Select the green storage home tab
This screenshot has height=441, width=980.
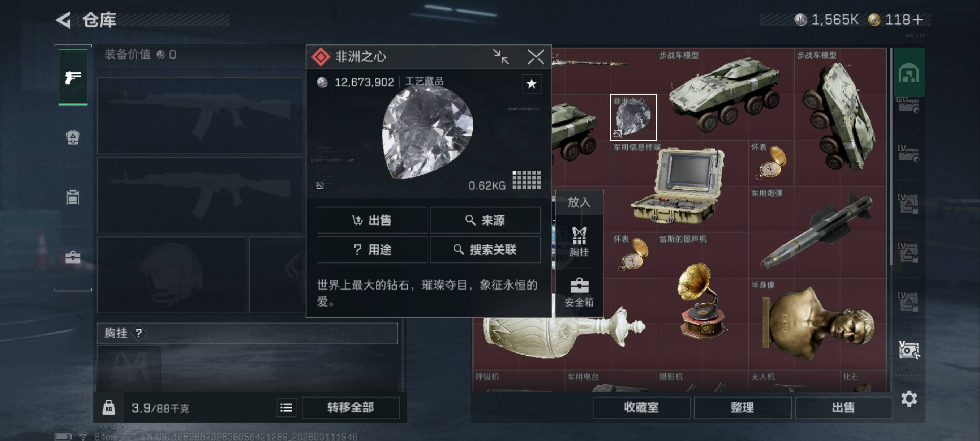click(909, 72)
